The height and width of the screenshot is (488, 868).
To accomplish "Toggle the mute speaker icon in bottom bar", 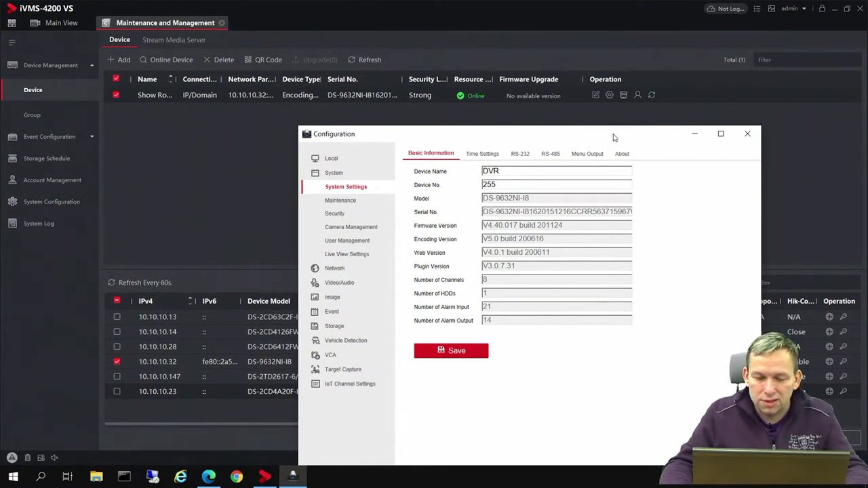I will click(54, 457).
